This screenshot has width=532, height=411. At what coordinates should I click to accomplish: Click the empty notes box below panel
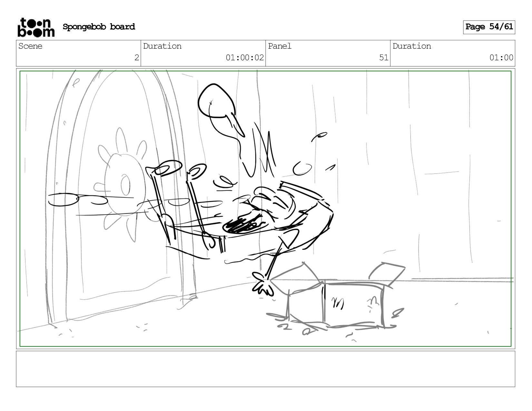[x=265, y=369]
